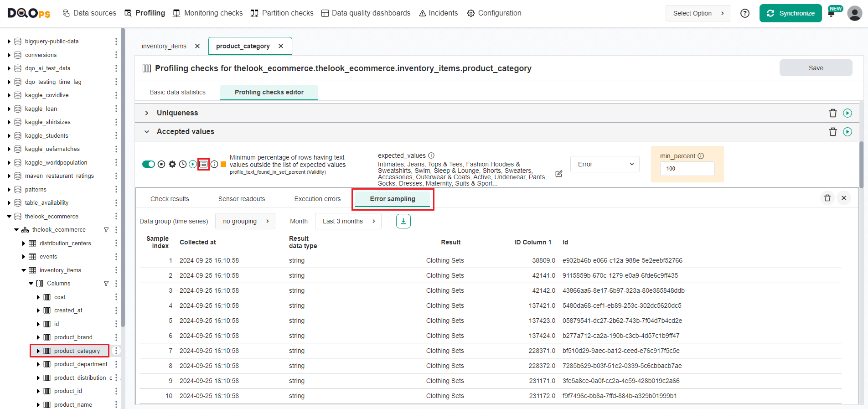The width and height of the screenshot is (868, 414).
Task: Show expected_values help info icon
Action: (431, 155)
